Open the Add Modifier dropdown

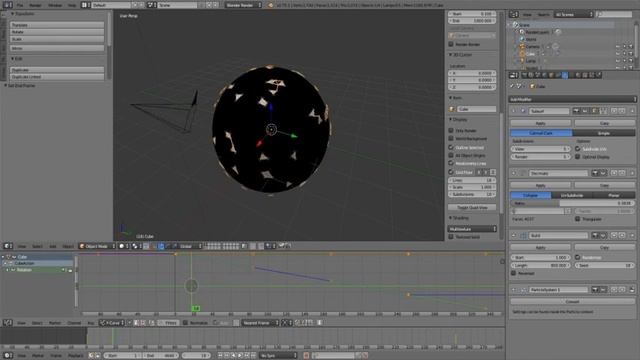572,99
